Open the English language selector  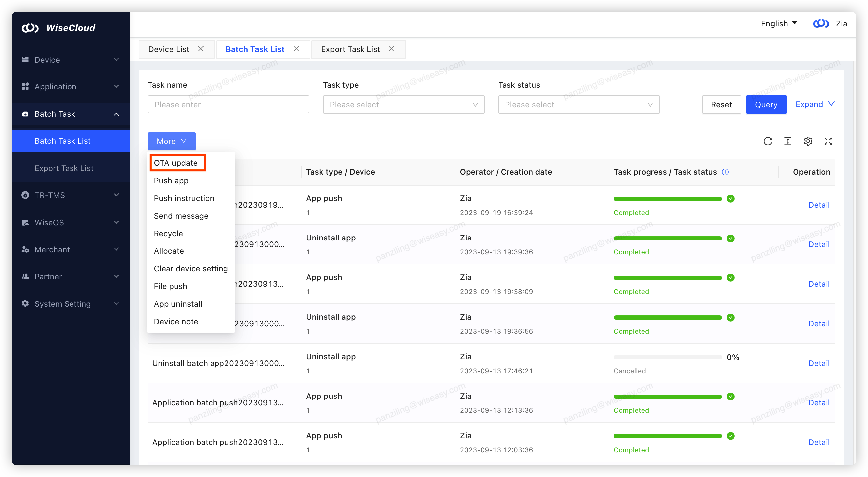(x=779, y=23)
